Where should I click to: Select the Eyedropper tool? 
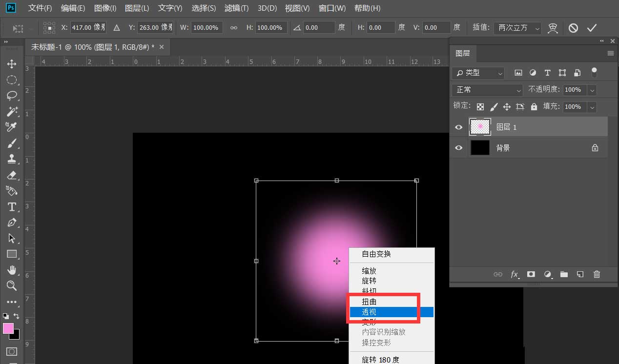12,127
